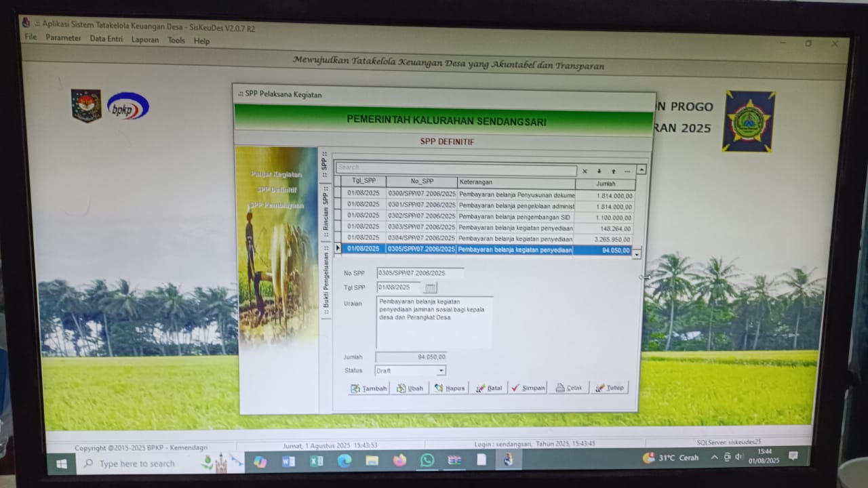The image size is (868, 488).
Task: Open the notification center icon
Action: (793, 455)
